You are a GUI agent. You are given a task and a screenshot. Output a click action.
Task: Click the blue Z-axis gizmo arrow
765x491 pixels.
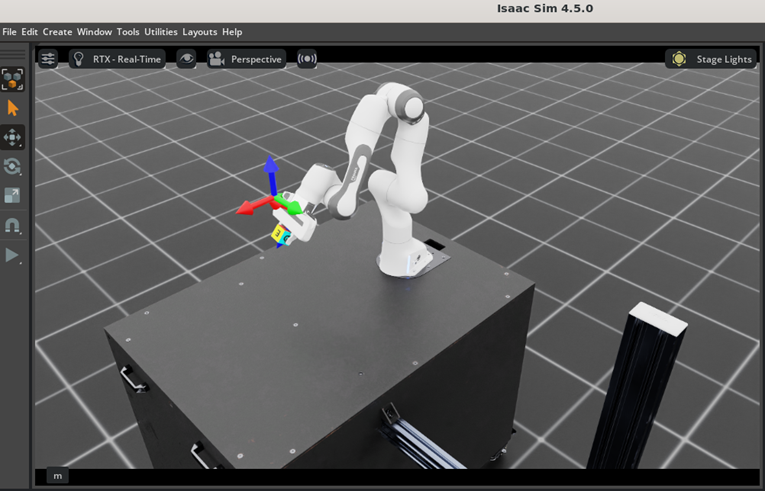270,169
